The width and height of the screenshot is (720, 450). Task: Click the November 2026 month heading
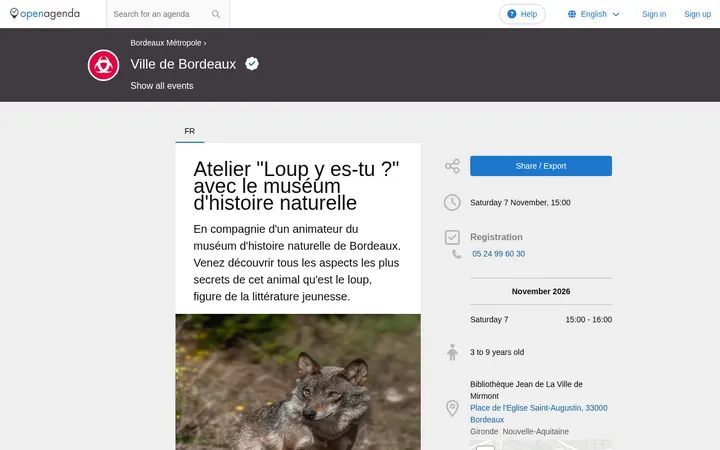541,292
